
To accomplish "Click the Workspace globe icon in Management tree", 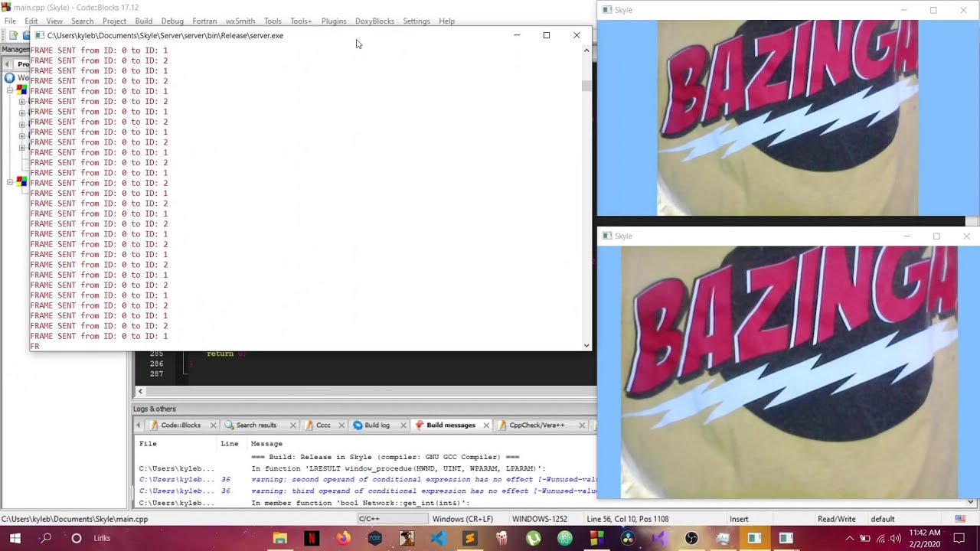I will pyautogui.click(x=9, y=78).
